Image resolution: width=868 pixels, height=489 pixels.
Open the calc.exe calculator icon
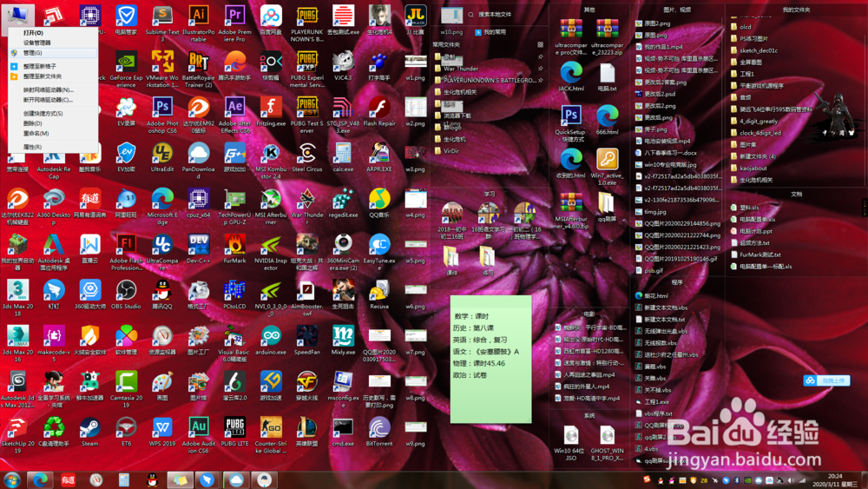tap(343, 157)
